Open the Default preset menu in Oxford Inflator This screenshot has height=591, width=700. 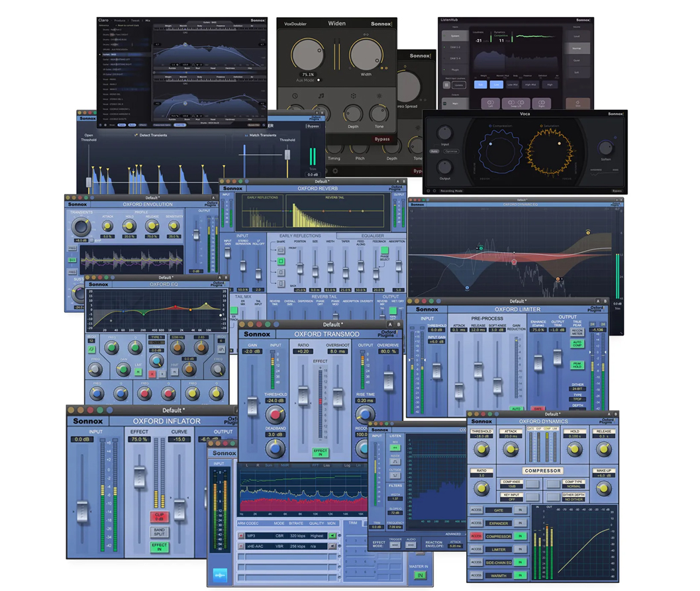174,410
